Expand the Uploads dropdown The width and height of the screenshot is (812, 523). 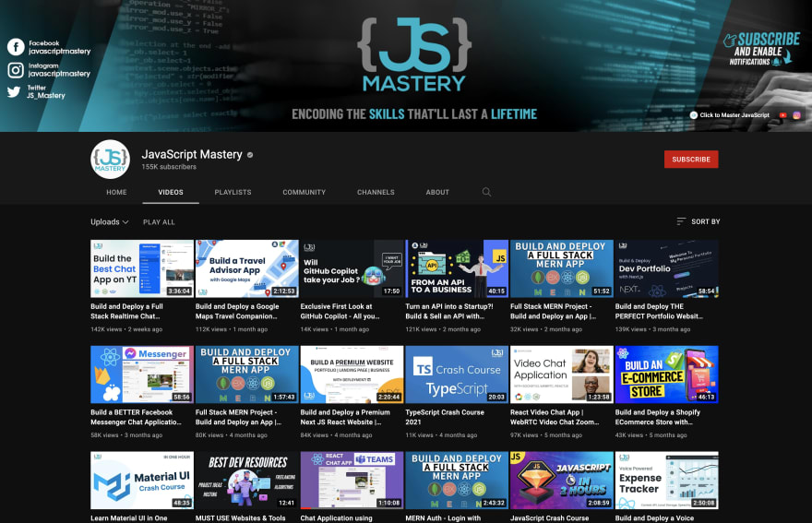click(x=109, y=221)
